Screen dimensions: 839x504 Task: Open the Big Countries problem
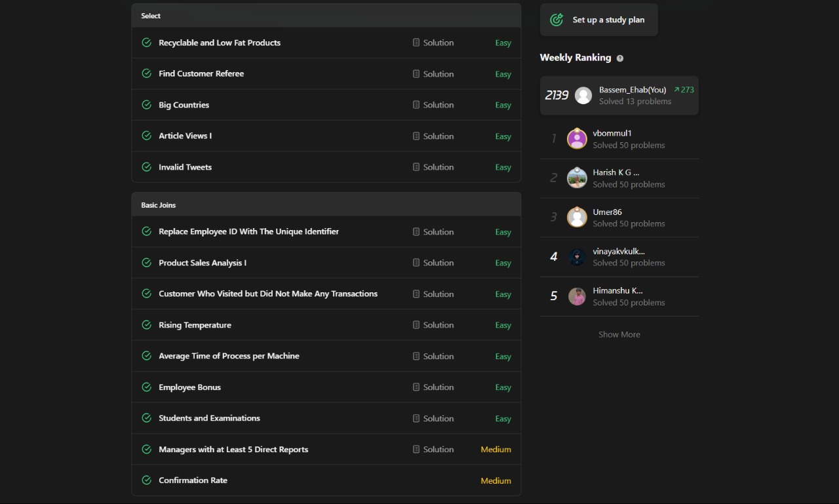(184, 105)
